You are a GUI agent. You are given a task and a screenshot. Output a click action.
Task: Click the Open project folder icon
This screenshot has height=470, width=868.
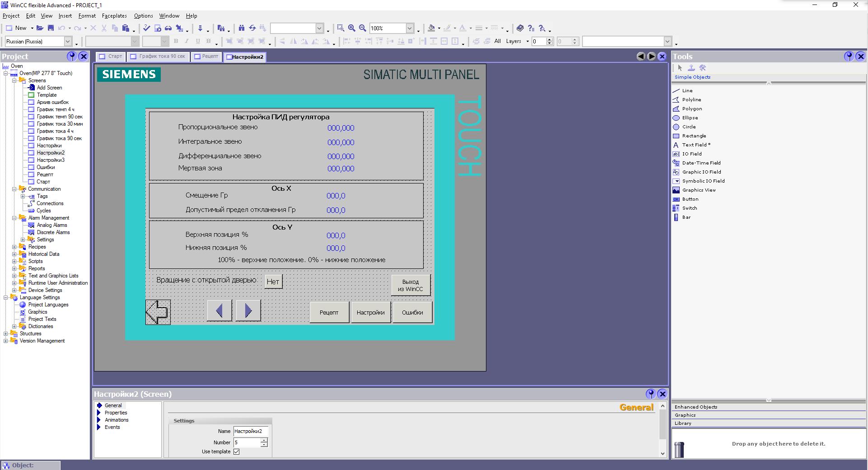(40, 28)
